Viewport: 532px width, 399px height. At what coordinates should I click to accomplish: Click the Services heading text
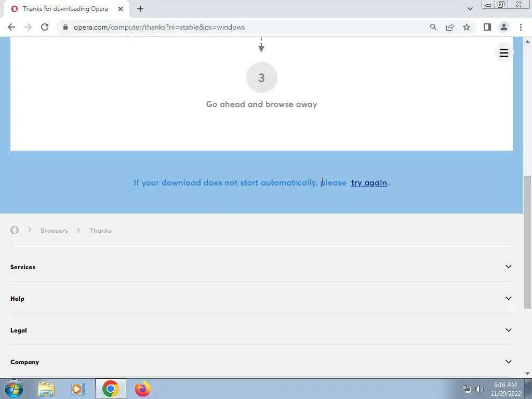(23, 267)
